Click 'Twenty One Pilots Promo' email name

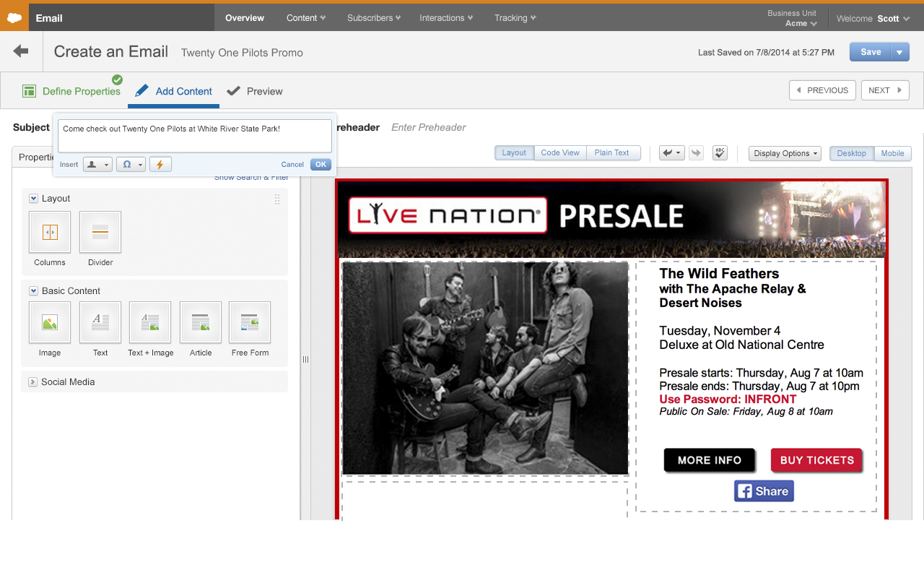pos(242,53)
